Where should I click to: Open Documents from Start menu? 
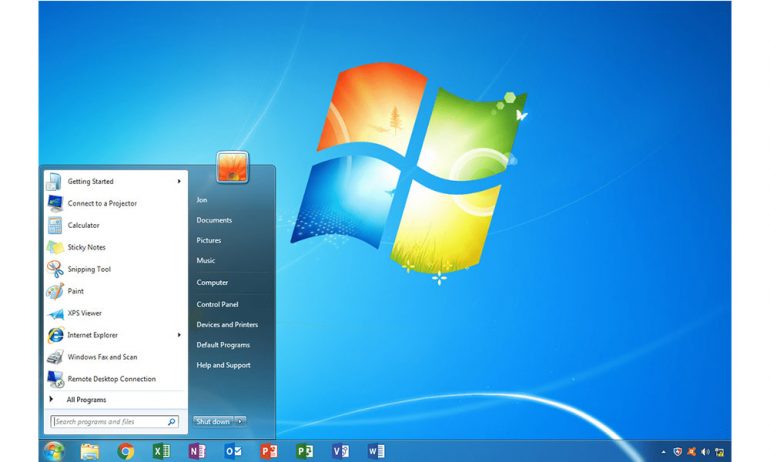(214, 220)
